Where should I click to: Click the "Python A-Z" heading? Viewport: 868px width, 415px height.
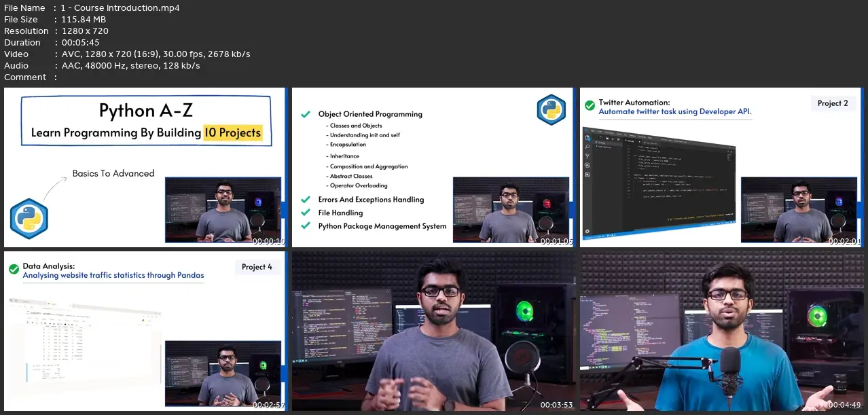[147, 110]
